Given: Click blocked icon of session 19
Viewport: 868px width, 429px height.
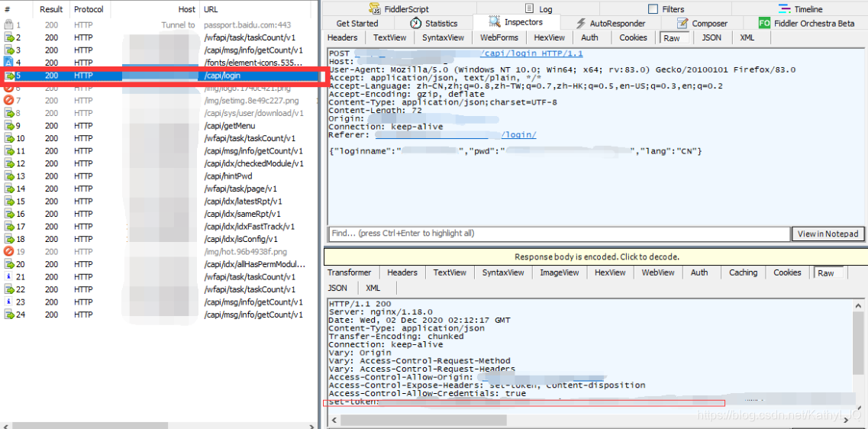Looking at the screenshot, I should [x=8, y=251].
